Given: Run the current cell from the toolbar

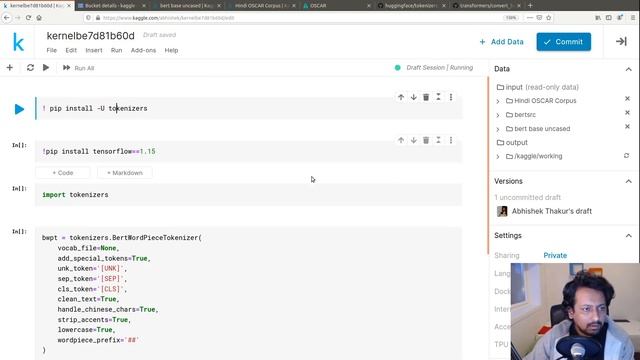Looking at the screenshot, I should (46, 67).
